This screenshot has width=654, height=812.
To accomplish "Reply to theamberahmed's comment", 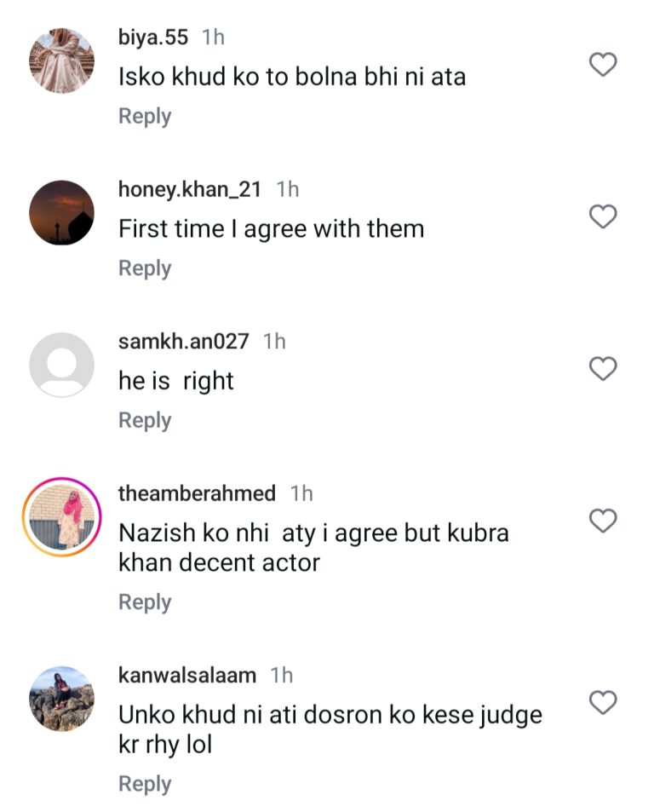I will pyautogui.click(x=145, y=602).
